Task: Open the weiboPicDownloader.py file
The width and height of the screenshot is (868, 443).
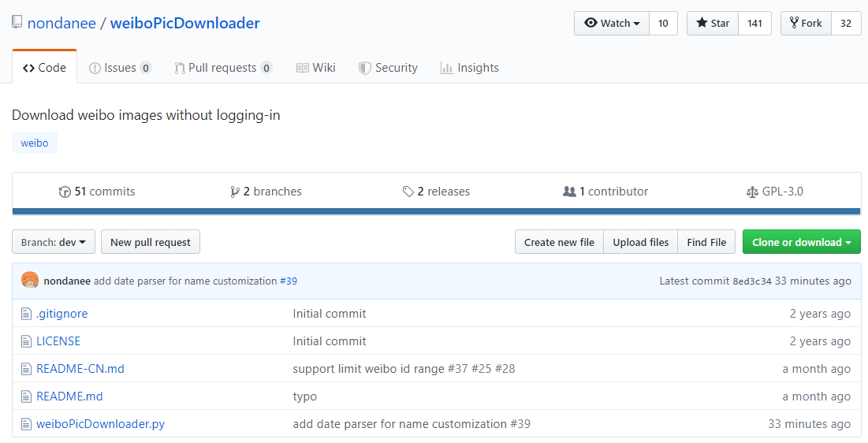Action: tap(101, 424)
